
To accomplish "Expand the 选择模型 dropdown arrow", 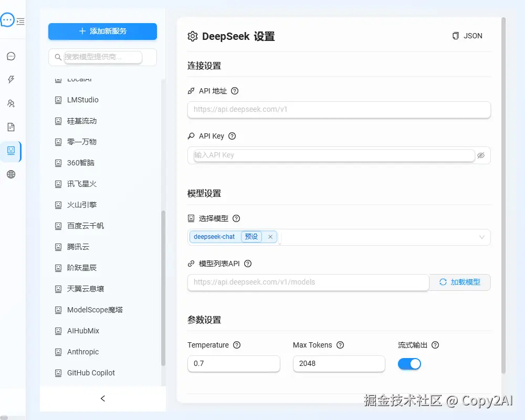I will pyautogui.click(x=482, y=237).
